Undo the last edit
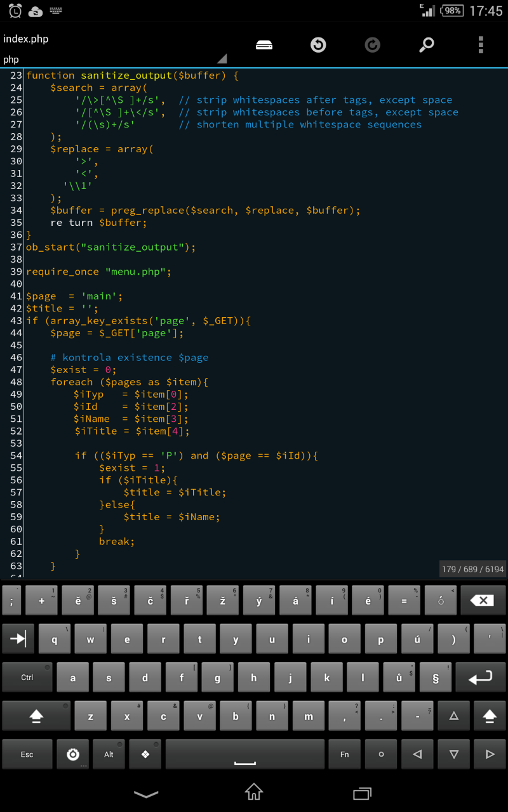 point(318,44)
